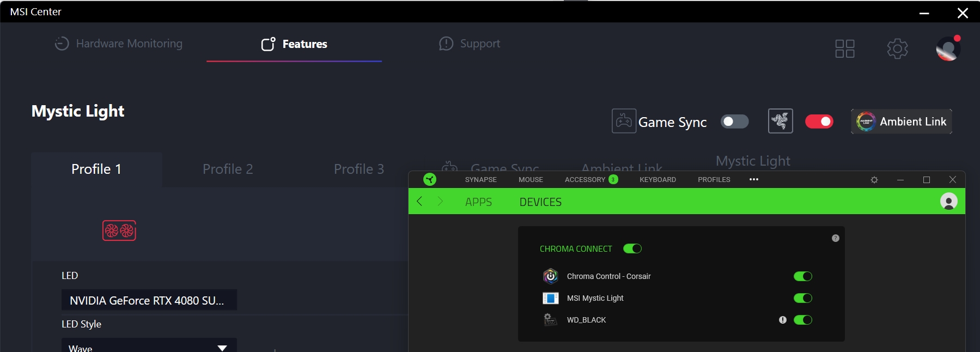This screenshot has width=980, height=352.
Task: Toggle the Game Sync switch
Action: (734, 122)
